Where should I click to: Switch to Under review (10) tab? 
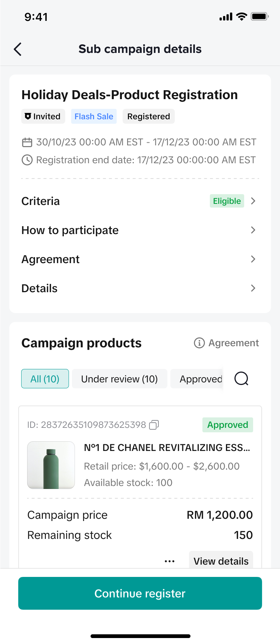coord(119,379)
